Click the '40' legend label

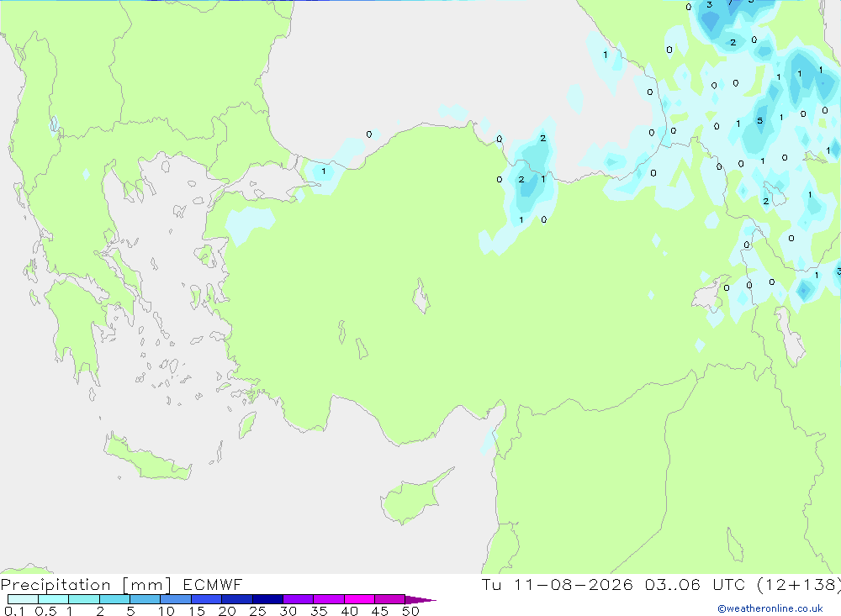pyautogui.click(x=349, y=611)
